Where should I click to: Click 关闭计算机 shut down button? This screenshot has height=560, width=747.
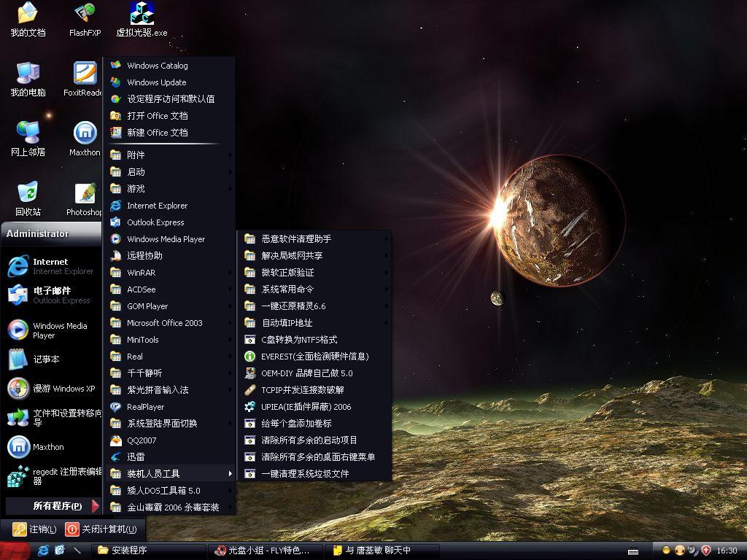pyautogui.click(x=101, y=529)
